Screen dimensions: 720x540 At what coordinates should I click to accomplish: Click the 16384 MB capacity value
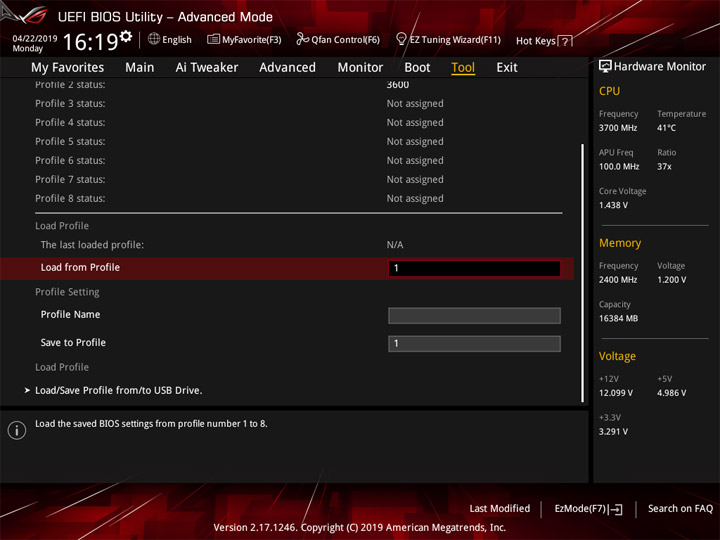tap(618, 318)
